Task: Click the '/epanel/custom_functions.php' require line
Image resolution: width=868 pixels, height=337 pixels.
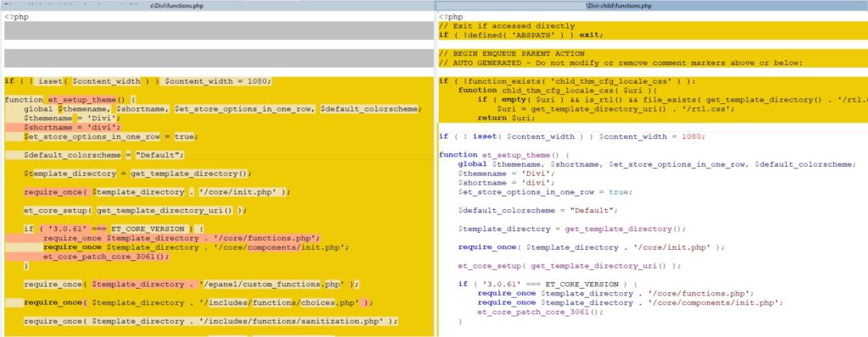Action: coord(191,284)
